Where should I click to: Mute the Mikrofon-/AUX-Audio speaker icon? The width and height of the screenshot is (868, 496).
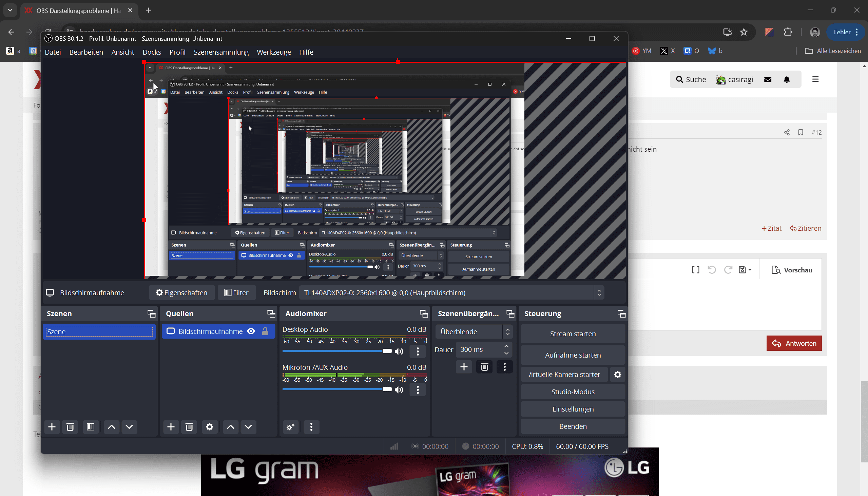click(399, 389)
